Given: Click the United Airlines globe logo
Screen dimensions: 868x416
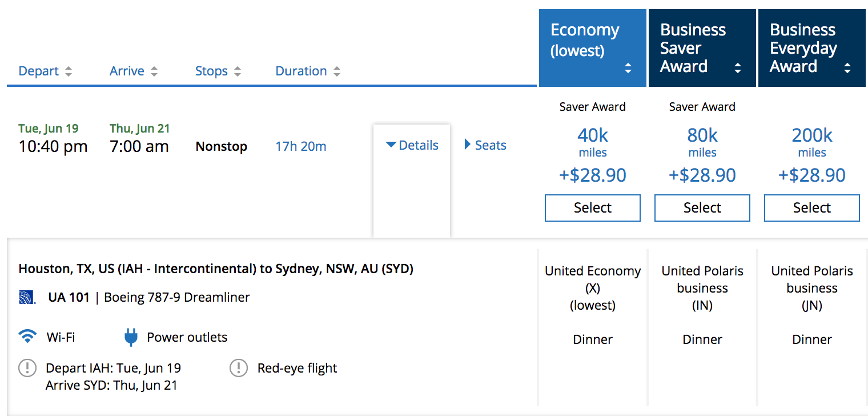Looking at the screenshot, I should click(27, 298).
